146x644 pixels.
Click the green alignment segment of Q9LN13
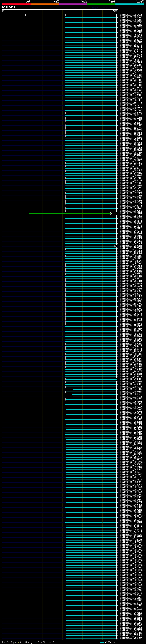tap(45, 15)
